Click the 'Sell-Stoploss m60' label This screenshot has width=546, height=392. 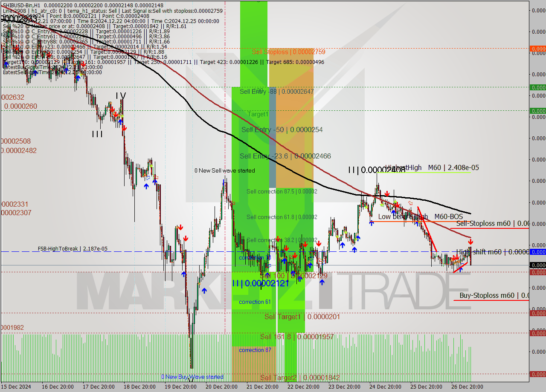point(492,224)
